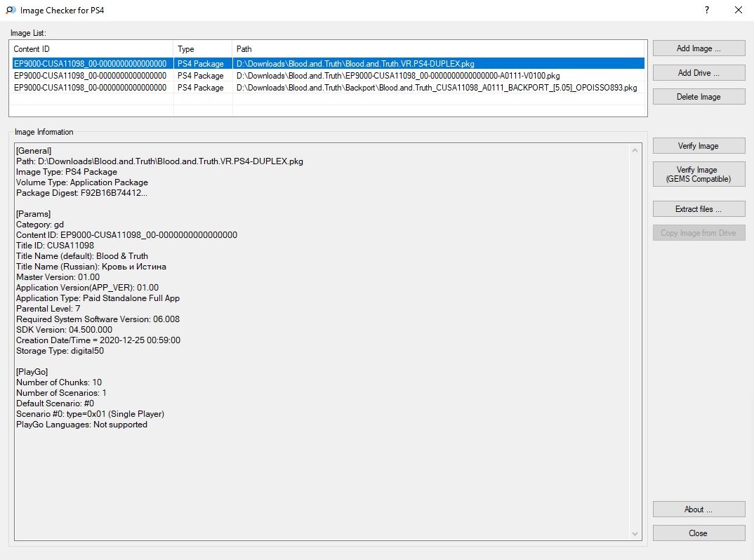Click the SDK Version: 04.500.000 line
This screenshot has width=754, height=560.
(x=65, y=330)
